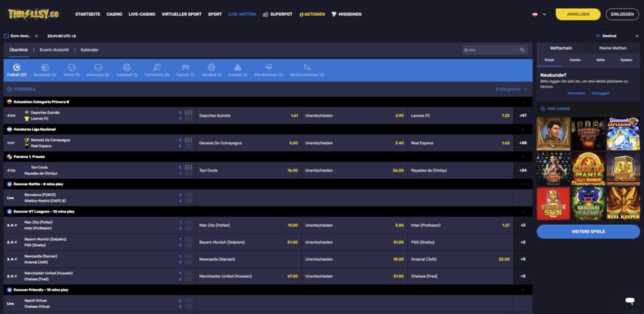Open pitch view for Deportes Quindio match
Screen dimensions: 644x314
tap(188, 112)
